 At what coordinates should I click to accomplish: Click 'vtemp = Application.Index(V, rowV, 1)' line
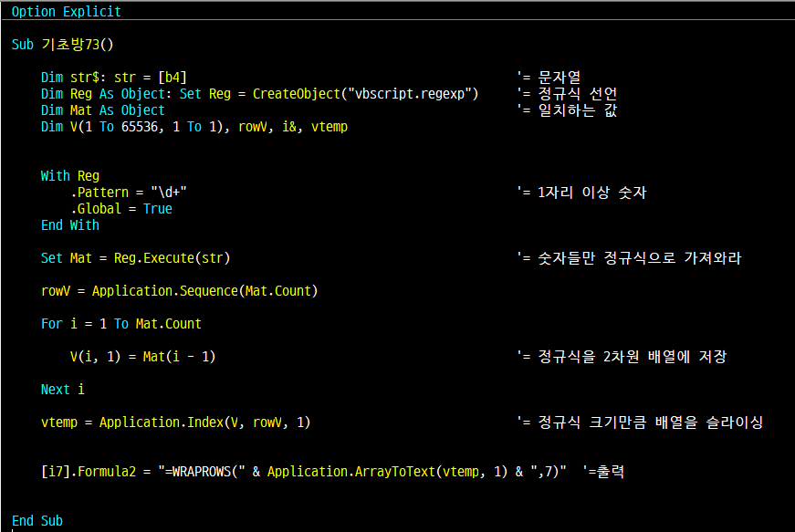176,422
